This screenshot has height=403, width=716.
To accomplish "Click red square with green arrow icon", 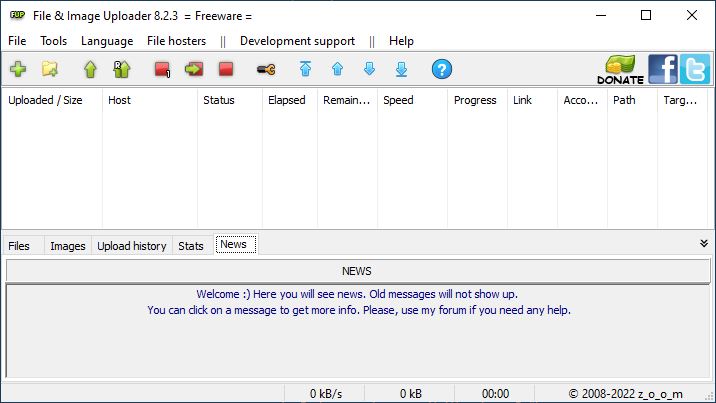I will [x=194, y=69].
